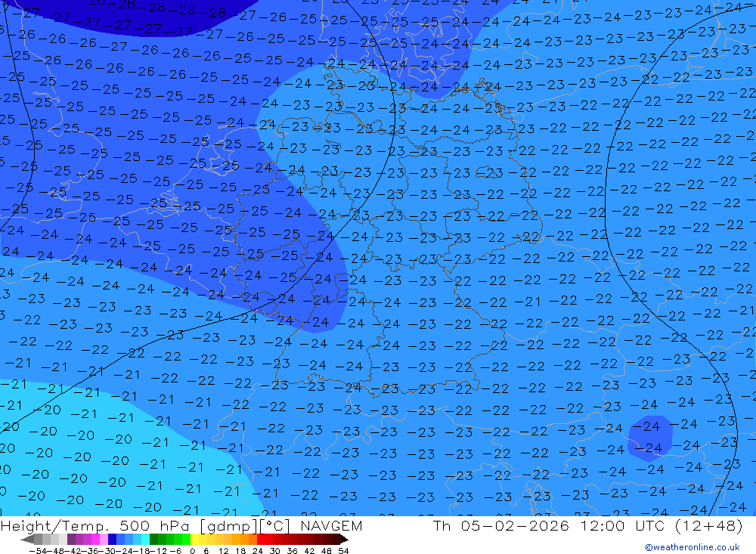
Task: Click the legend value label '0'
Action: click(193, 551)
